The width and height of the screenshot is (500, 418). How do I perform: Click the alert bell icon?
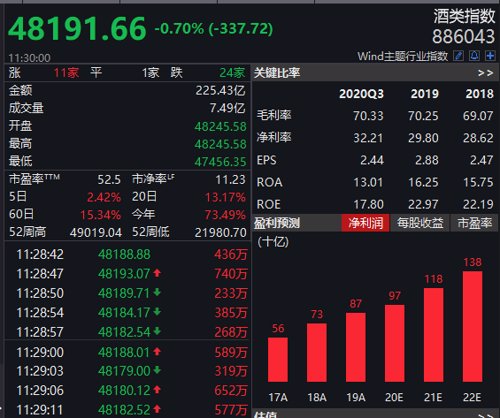(474, 56)
